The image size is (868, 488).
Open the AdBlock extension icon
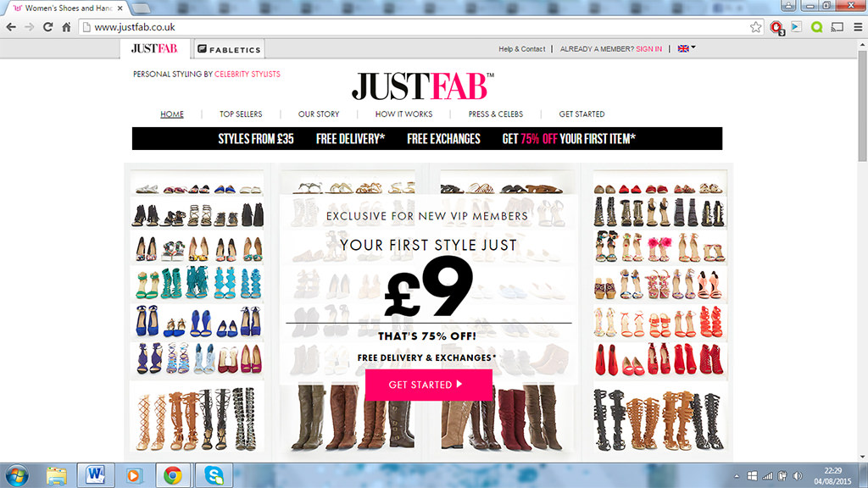coord(776,27)
